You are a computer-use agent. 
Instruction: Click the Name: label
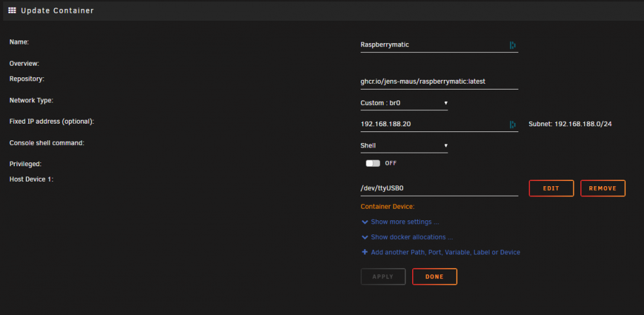coord(19,42)
